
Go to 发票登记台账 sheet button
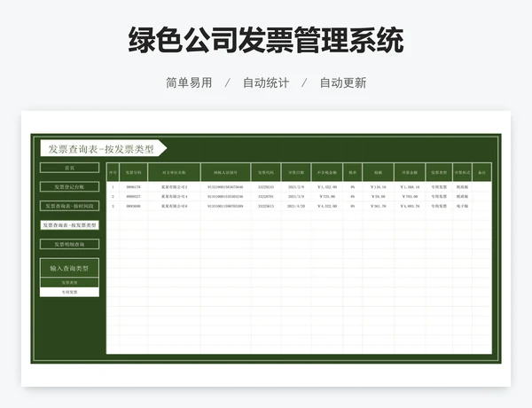click(x=69, y=186)
